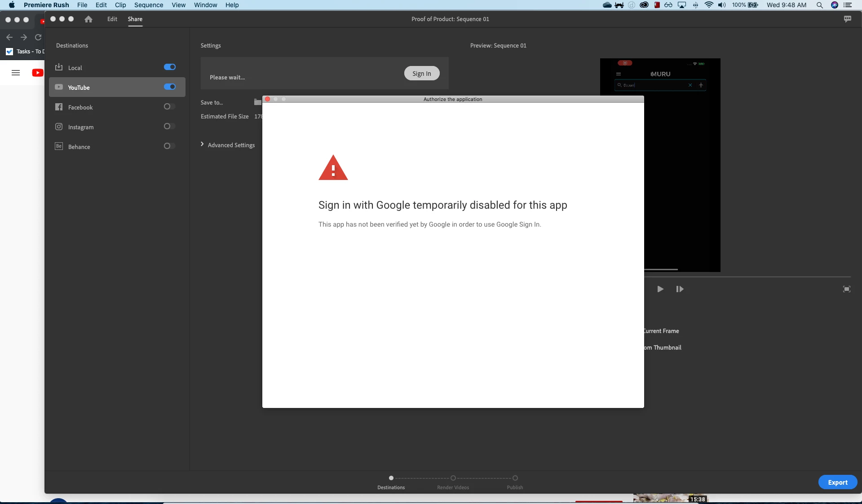Open the File menu

(x=82, y=5)
